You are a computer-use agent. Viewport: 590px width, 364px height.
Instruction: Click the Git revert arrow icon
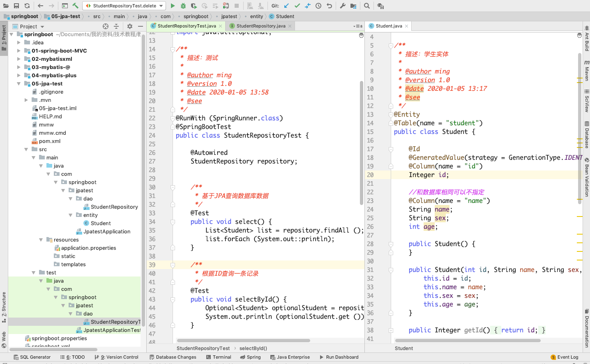(329, 6)
